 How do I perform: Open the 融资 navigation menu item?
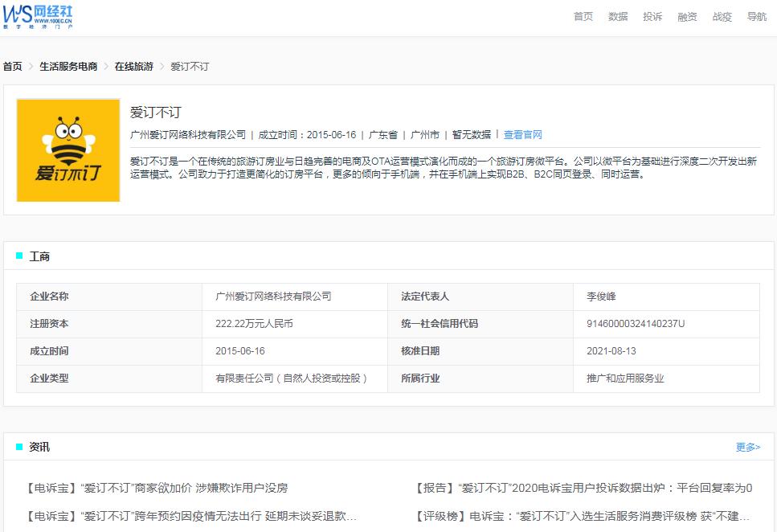click(686, 16)
